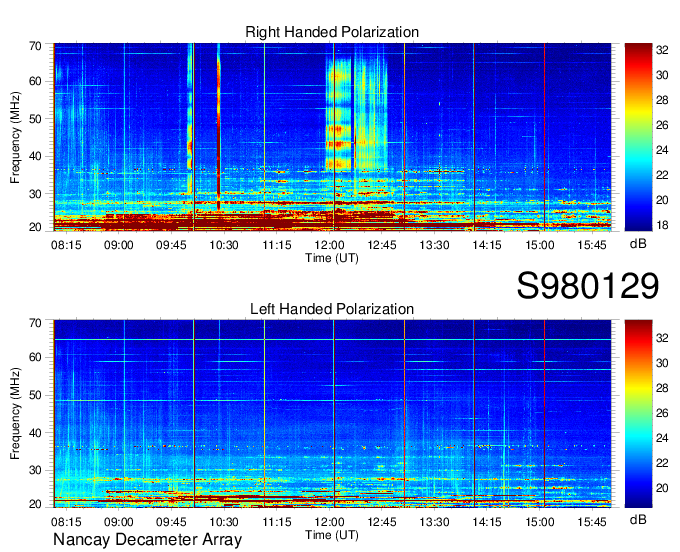The height and width of the screenshot is (552, 680).
Task: Click the 12:00 tick on the top time axis
Action: tap(329, 245)
